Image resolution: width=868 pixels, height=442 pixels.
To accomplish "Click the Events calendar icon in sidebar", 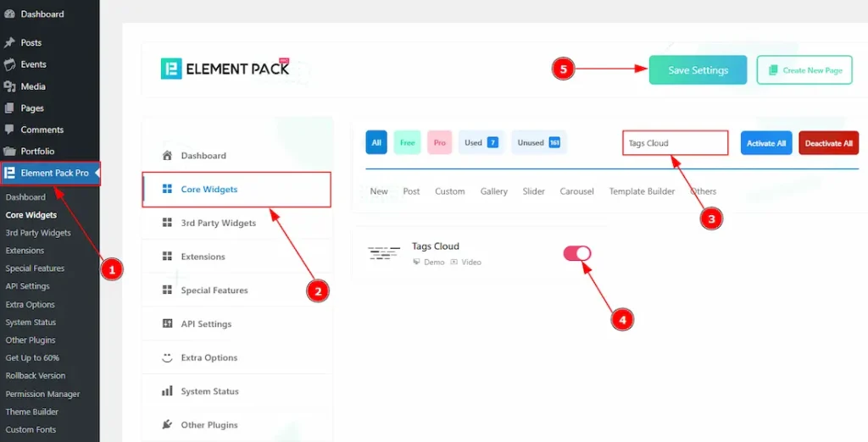I will 9,64.
